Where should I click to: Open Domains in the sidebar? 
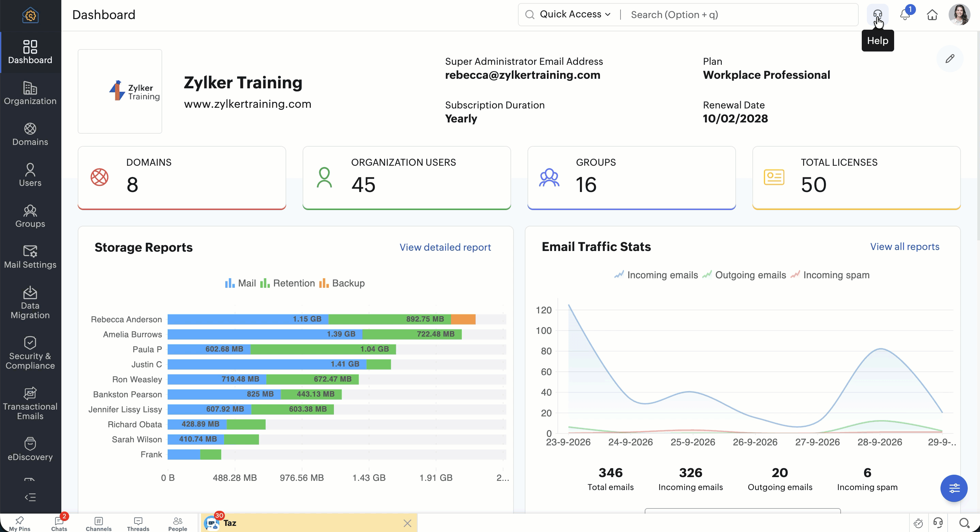(30, 134)
